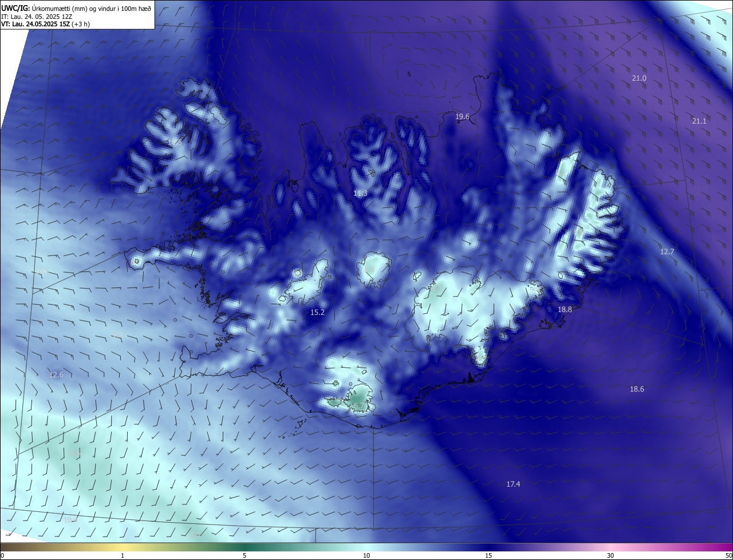Click the 19.6 value on the north coast
This screenshot has width=733, height=560.
pos(462,117)
